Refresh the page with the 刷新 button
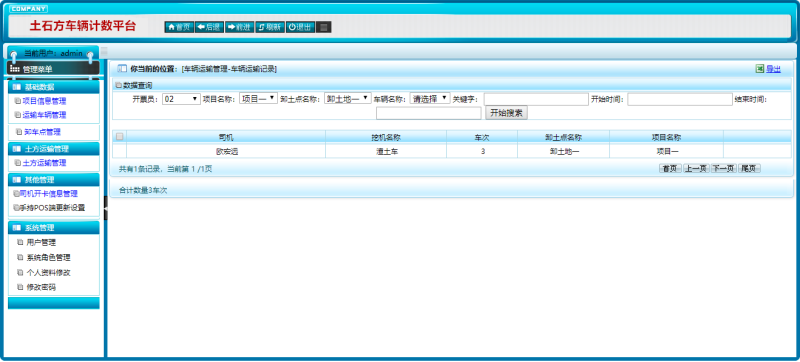Image resolution: width=800 pixels, height=362 pixels. (x=270, y=27)
